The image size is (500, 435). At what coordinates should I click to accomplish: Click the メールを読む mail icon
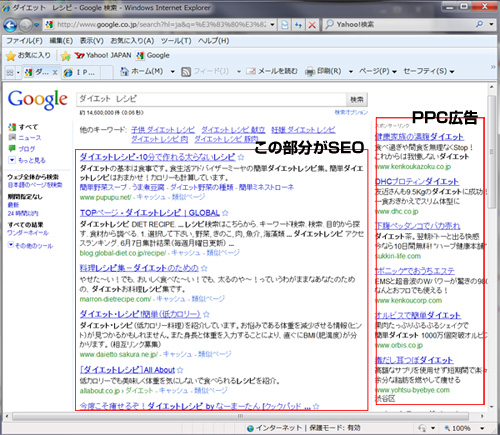251,71
